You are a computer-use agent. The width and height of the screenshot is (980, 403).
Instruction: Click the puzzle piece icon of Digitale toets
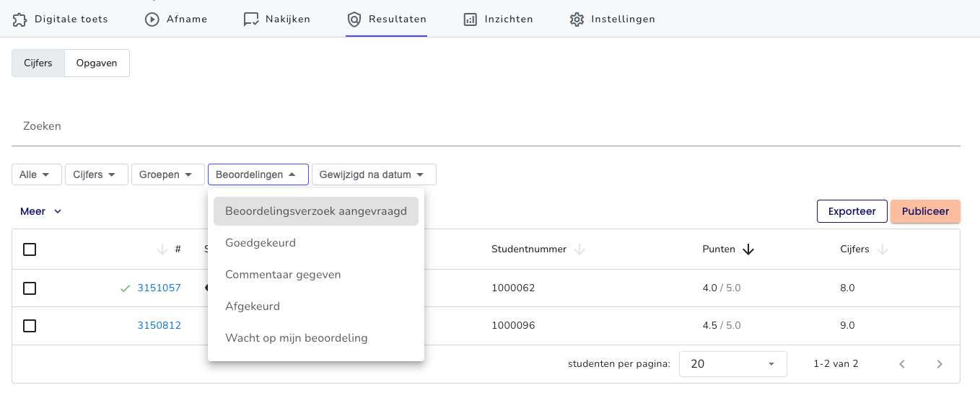click(x=20, y=19)
